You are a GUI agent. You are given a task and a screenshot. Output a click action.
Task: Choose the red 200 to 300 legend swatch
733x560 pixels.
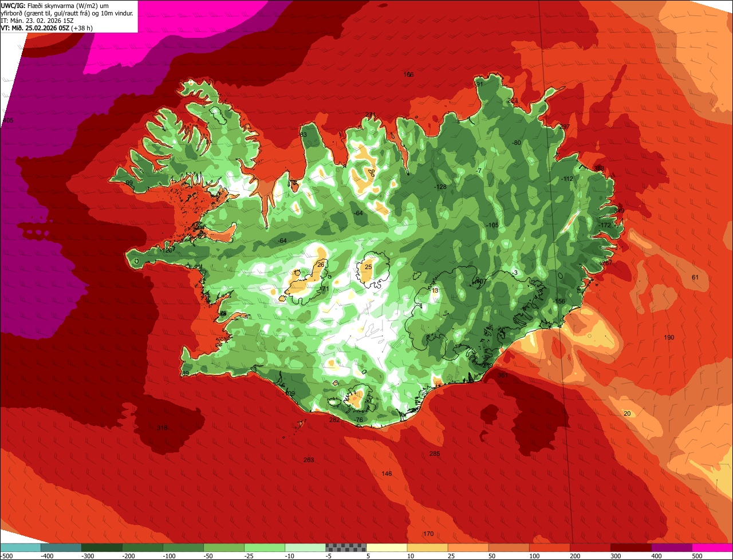(x=590, y=547)
